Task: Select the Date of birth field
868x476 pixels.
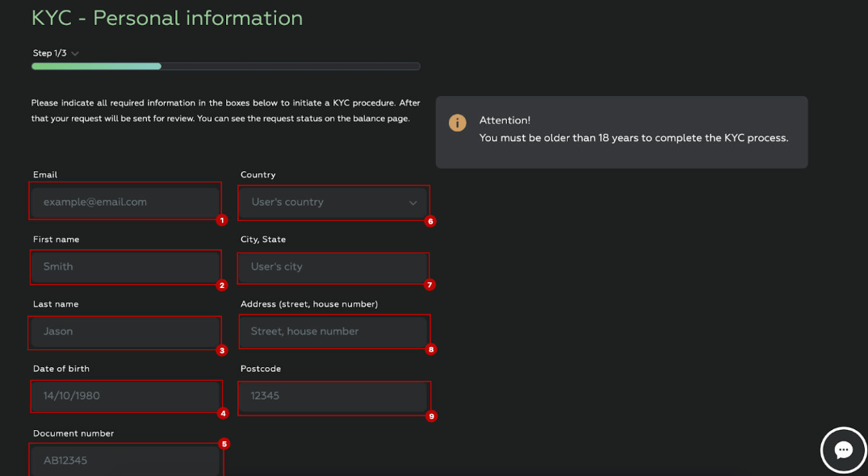Action: (x=126, y=396)
